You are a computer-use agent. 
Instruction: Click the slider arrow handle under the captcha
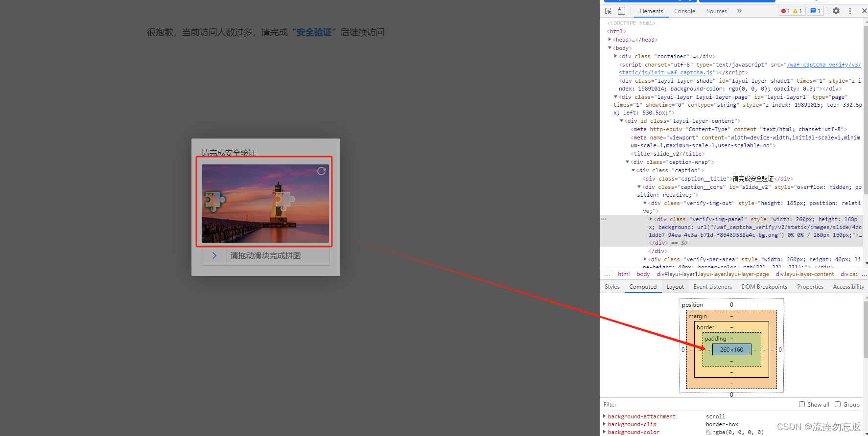point(214,256)
